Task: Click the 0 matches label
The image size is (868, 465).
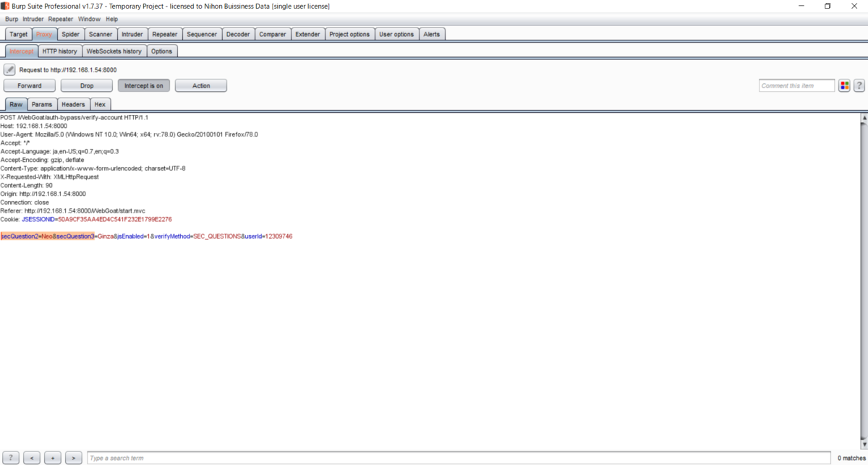Action: click(851, 458)
